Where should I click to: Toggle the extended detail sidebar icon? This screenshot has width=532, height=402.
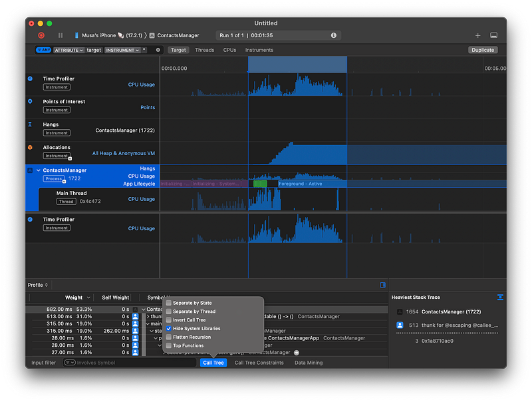pos(383,285)
